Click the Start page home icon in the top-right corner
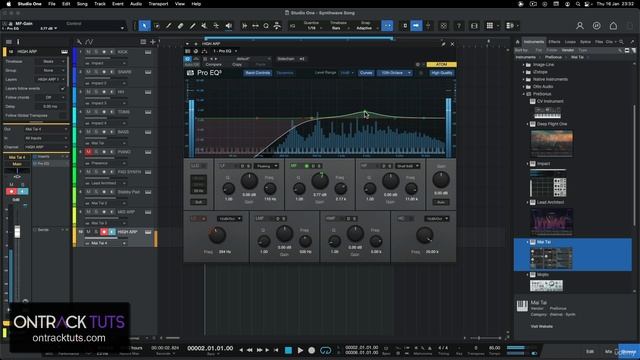Screen dimensions: 640x360 pos(613,26)
